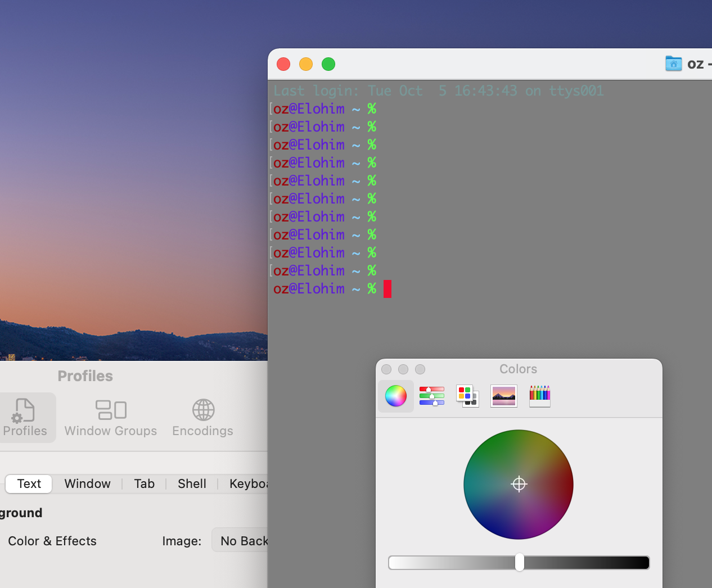
Task: Choose the pencils color picker
Action: point(540,396)
